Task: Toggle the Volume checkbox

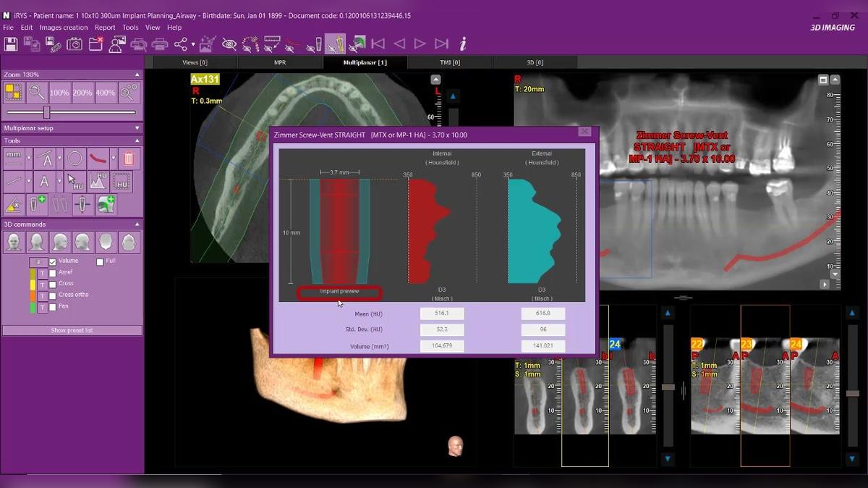Action: pos(52,261)
